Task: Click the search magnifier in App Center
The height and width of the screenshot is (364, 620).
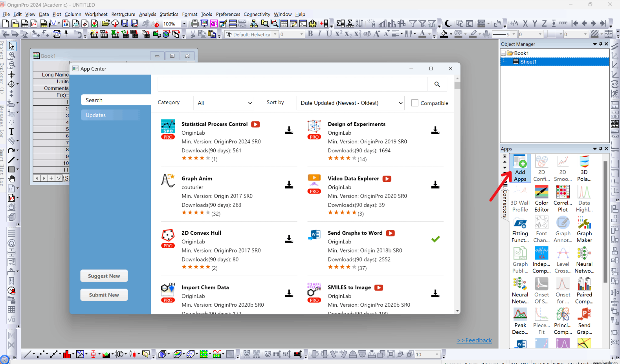Action: 437,84
